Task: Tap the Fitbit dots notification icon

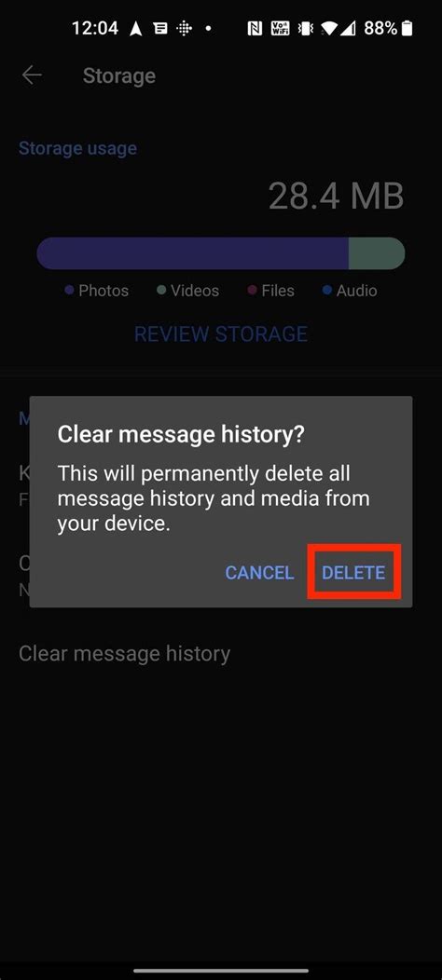Action: click(x=184, y=28)
